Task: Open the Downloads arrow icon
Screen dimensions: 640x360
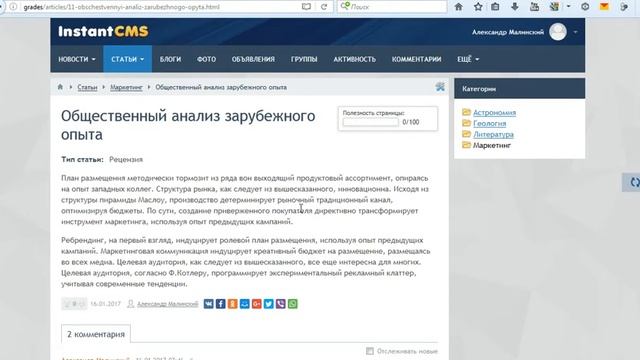Action: tap(515, 7)
